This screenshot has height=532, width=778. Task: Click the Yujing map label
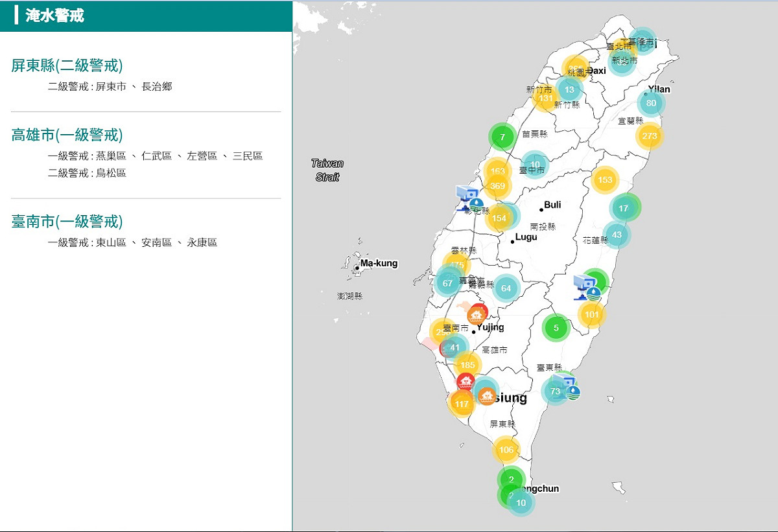point(491,327)
